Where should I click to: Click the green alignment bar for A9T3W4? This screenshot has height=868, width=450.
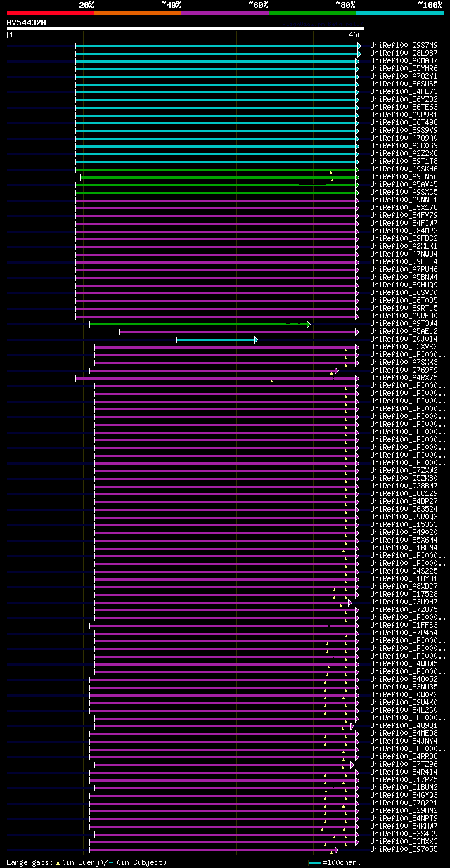(x=200, y=324)
